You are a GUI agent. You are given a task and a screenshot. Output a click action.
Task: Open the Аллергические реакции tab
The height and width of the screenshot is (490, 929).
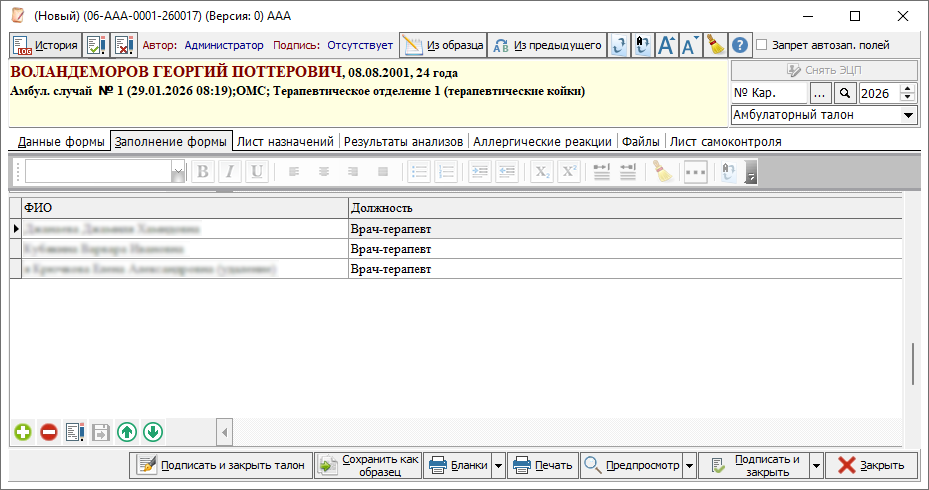coord(542,142)
